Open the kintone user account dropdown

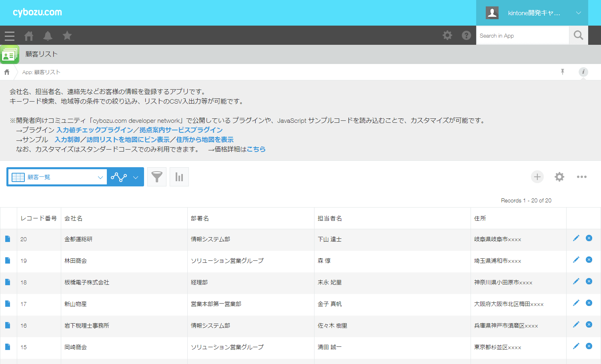[532, 13]
